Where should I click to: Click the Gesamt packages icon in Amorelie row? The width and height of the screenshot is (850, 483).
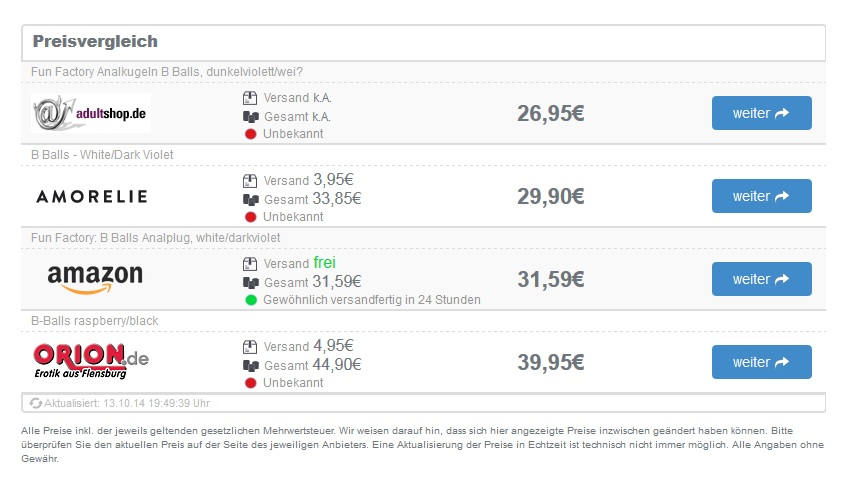tap(250, 200)
